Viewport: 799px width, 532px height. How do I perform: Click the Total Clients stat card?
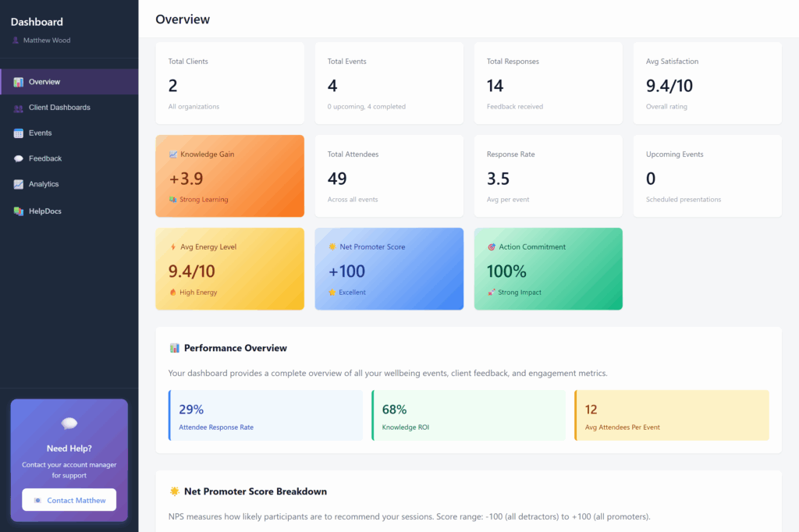[229, 83]
